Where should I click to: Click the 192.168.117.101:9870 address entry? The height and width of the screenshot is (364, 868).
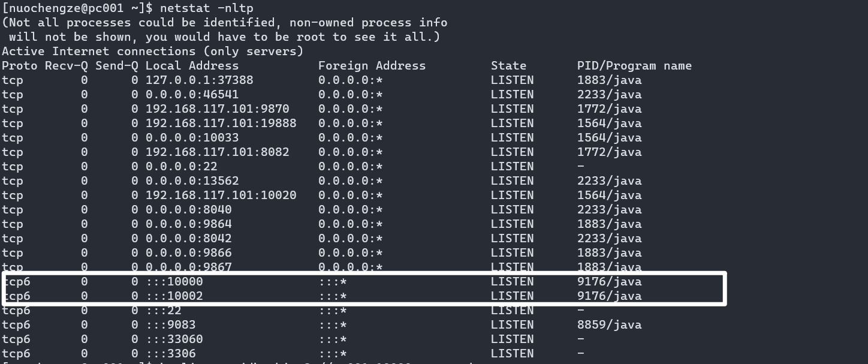pos(217,109)
